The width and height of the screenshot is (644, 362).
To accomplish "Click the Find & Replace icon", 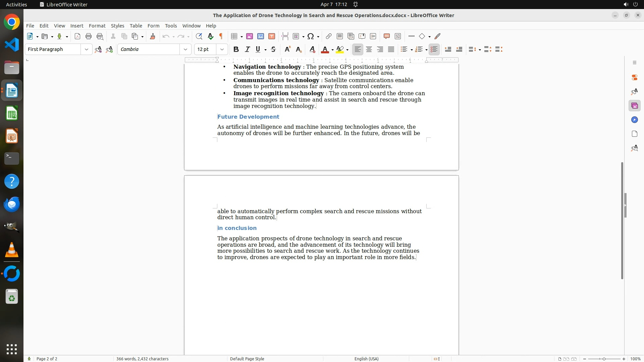I will pos(199,37).
